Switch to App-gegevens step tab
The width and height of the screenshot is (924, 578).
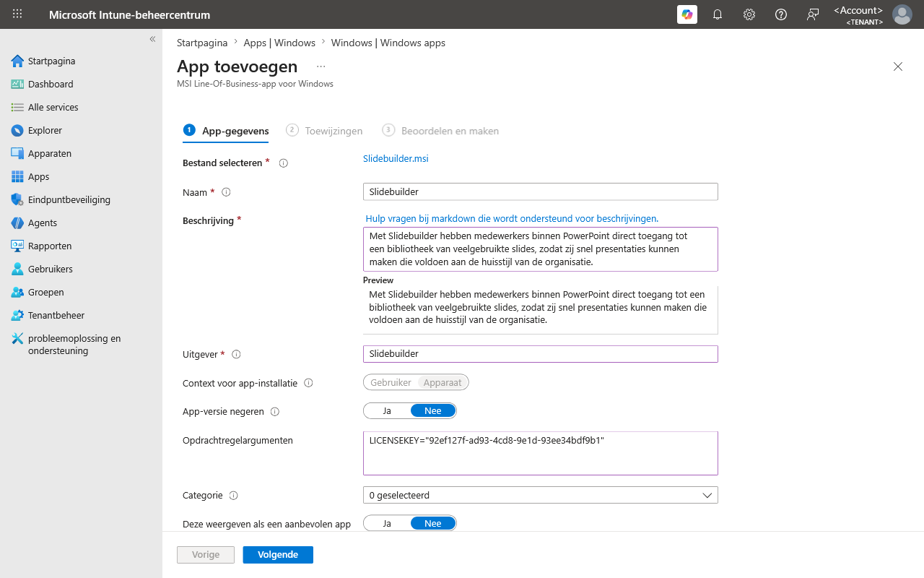pyautogui.click(x=226, y=131)
